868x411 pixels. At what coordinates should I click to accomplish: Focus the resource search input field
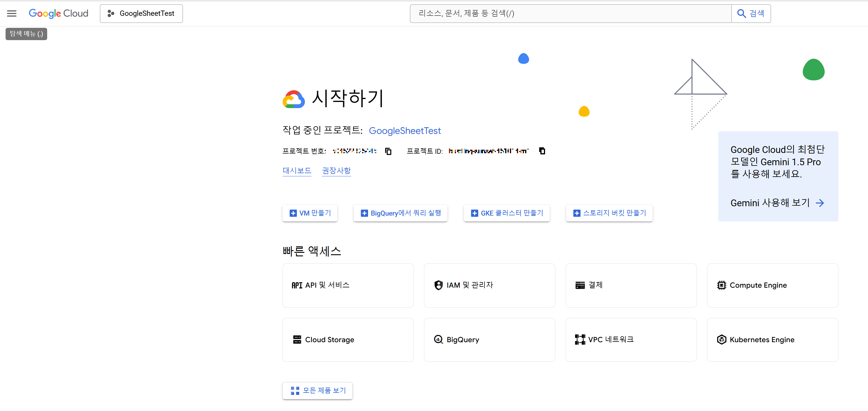point(571,13)
